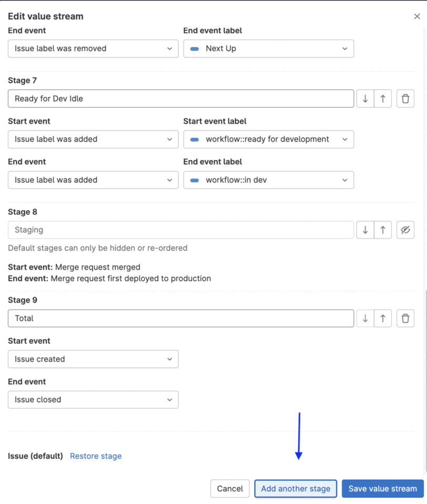427x504 pixels.
Task: Click the 'Ready for Dev Idle' stage name field
Action: point(181,98)
